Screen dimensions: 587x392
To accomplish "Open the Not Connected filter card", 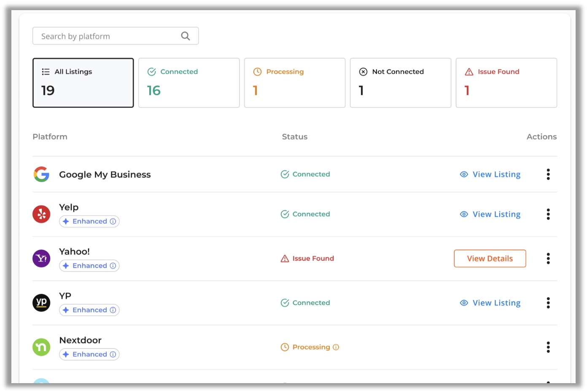I will click(x=401, y=83).
